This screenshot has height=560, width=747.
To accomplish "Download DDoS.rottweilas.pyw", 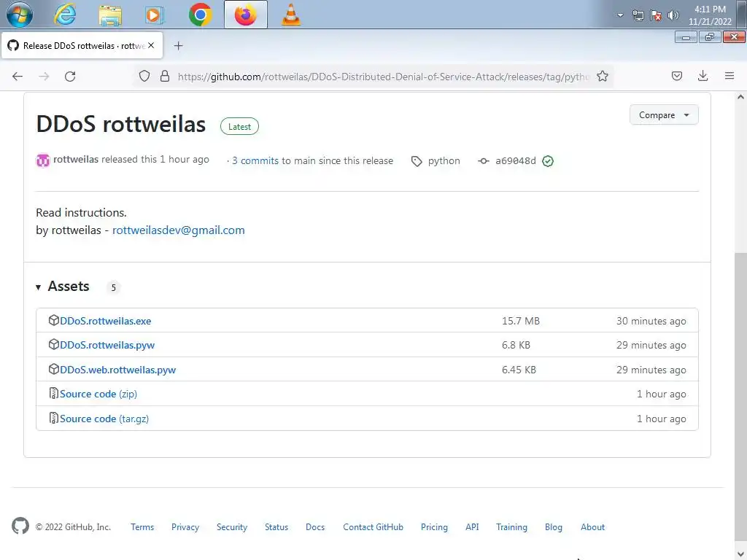I will (x=107, y=345).
